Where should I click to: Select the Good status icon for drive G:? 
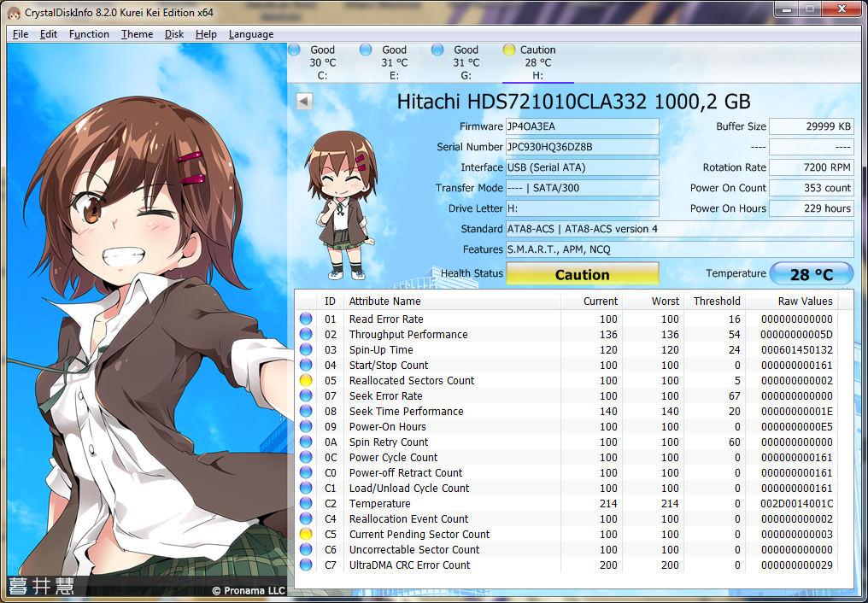point(438,49)
